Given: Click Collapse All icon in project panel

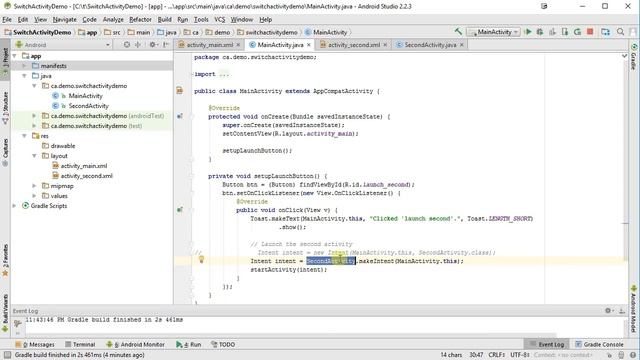Looking at the screenshot, I should pos(138,44).
